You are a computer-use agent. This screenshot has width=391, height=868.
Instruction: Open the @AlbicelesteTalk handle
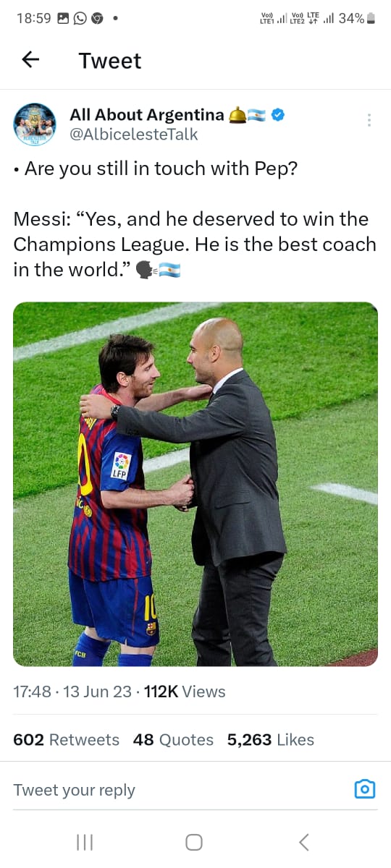pos(133,135)
